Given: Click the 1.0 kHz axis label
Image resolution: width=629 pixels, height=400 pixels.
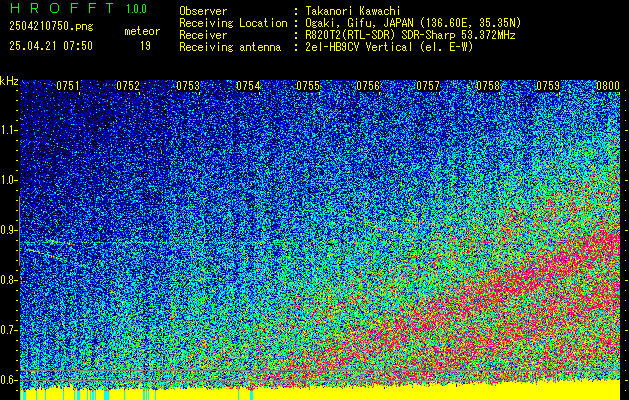Looking at the screenshot, I should click(8, 180).
